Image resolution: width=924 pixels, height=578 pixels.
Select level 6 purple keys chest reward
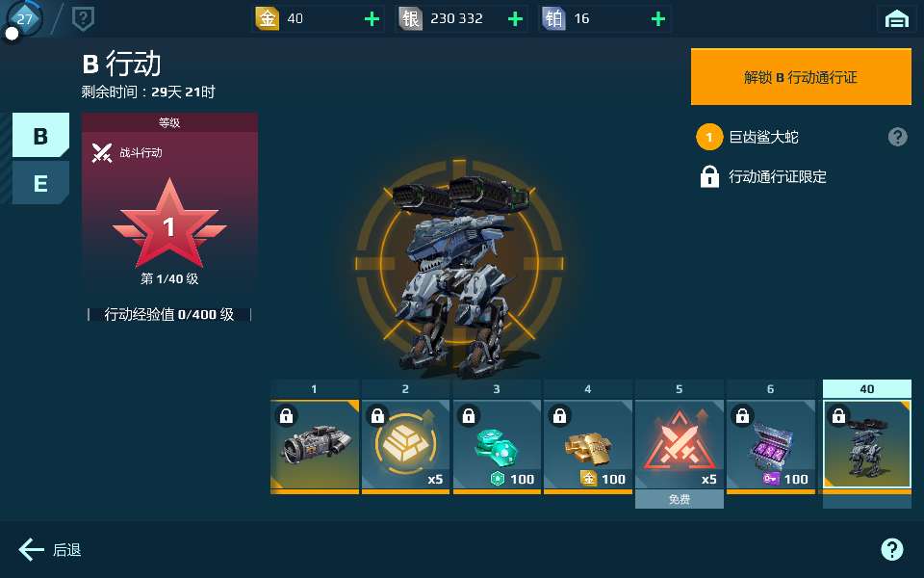(x=770, y=446)
